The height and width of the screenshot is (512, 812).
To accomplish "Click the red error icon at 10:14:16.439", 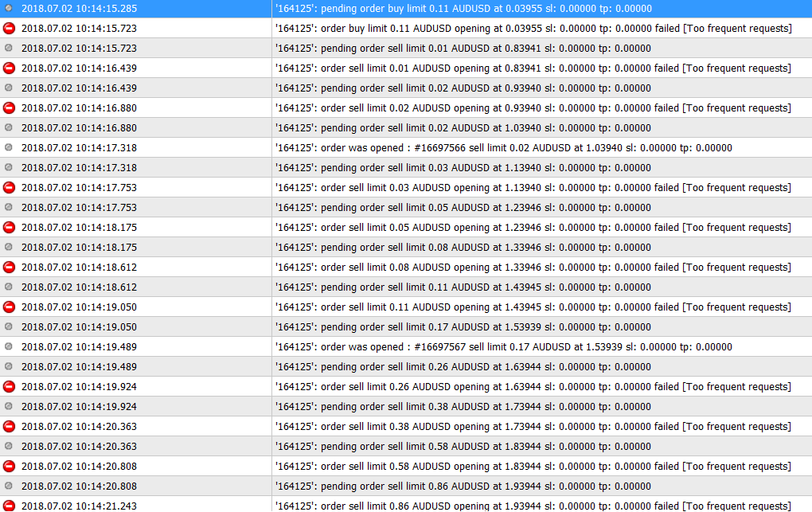I will [9, 68].
